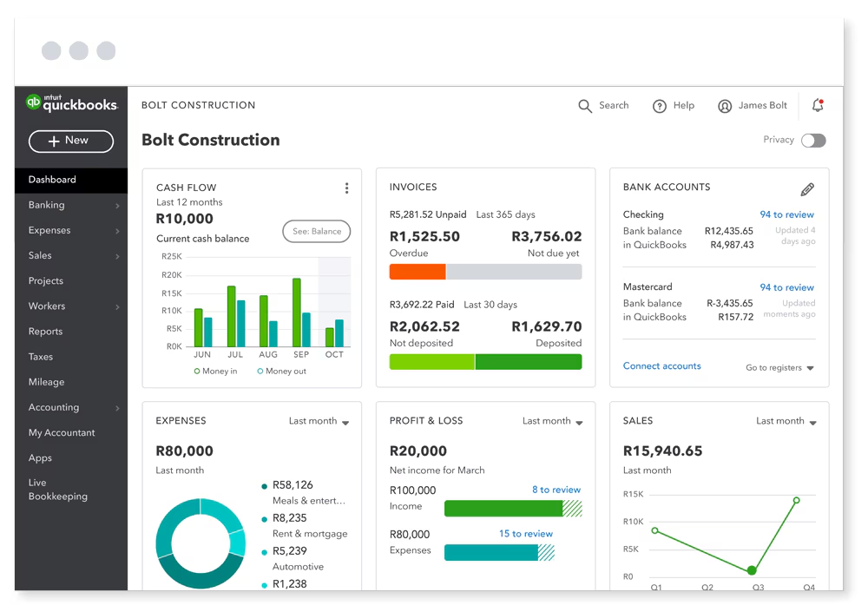This screenshot has width=868, height=612.
Task: Click the R10,000 cash balance value
Action: [184, 219]
